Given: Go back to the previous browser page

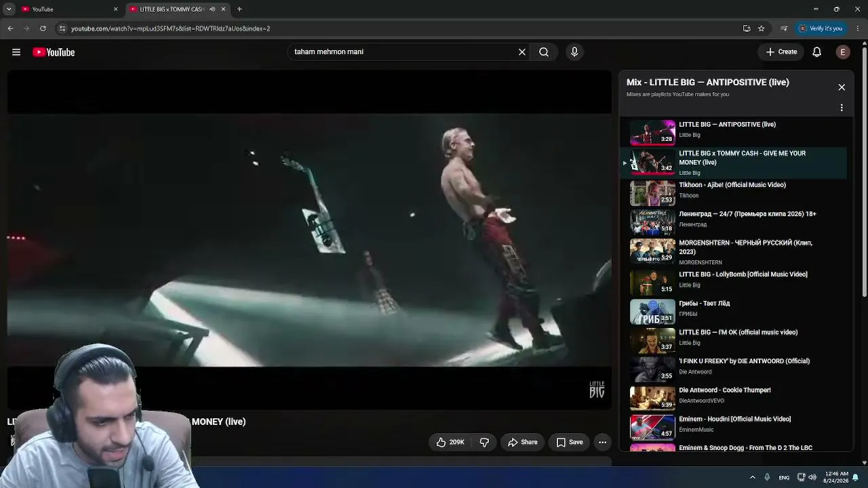Looking at the screenshot, I should [x=10, y=28].
